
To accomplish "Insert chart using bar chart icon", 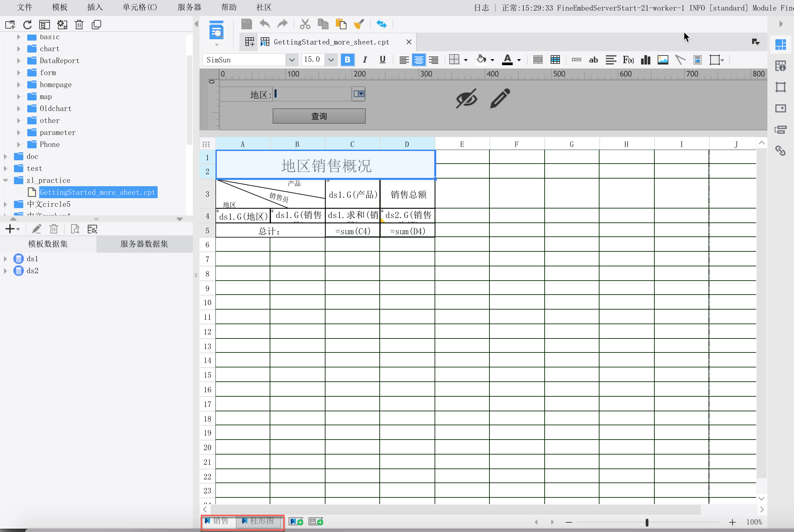I will point(645,60).
